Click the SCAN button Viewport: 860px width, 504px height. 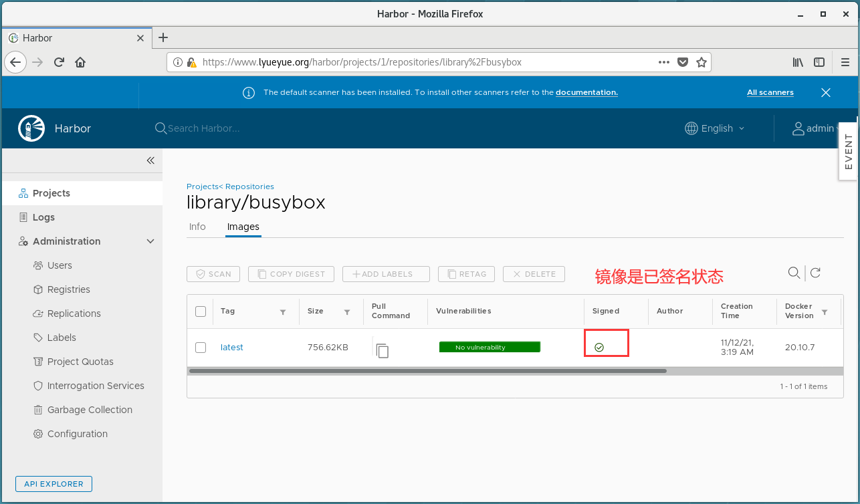click(x=213, y=274)
